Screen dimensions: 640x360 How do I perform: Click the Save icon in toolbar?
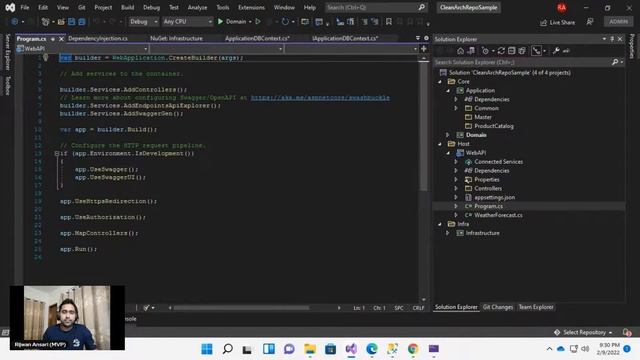pyautogui.click(x=71, y=22)
